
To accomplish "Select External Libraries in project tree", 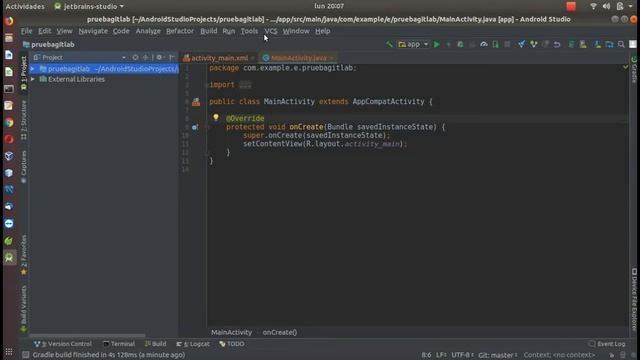I will click(x=76, y=79).
